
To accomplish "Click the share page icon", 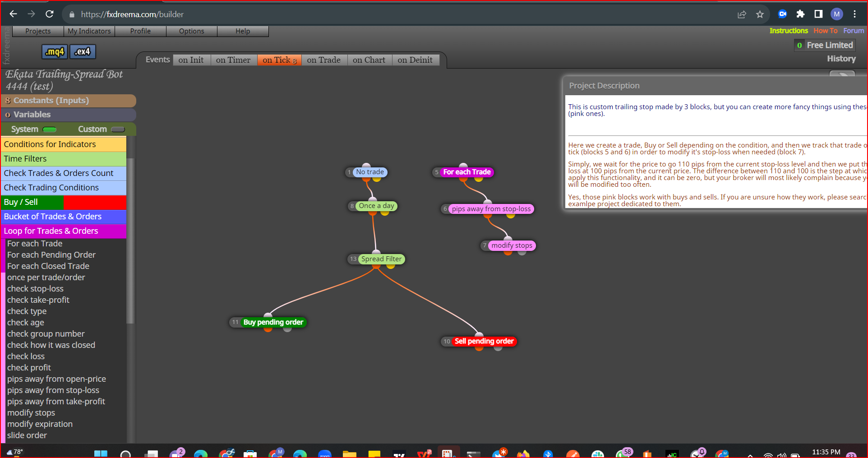I will pyautogui.click(x=742, y=14).
